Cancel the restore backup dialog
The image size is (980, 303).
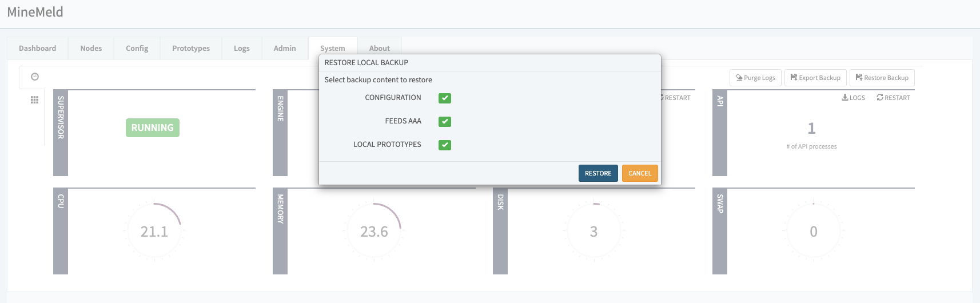(640, 173)
